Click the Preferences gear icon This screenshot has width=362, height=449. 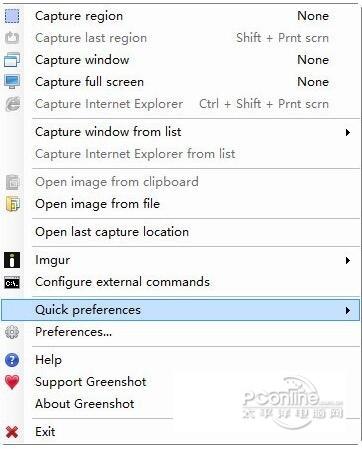tap(12, 332)
